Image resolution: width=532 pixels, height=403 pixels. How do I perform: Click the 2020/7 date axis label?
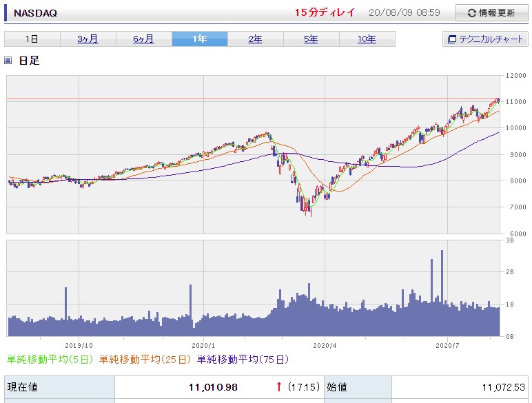point(447,345)
